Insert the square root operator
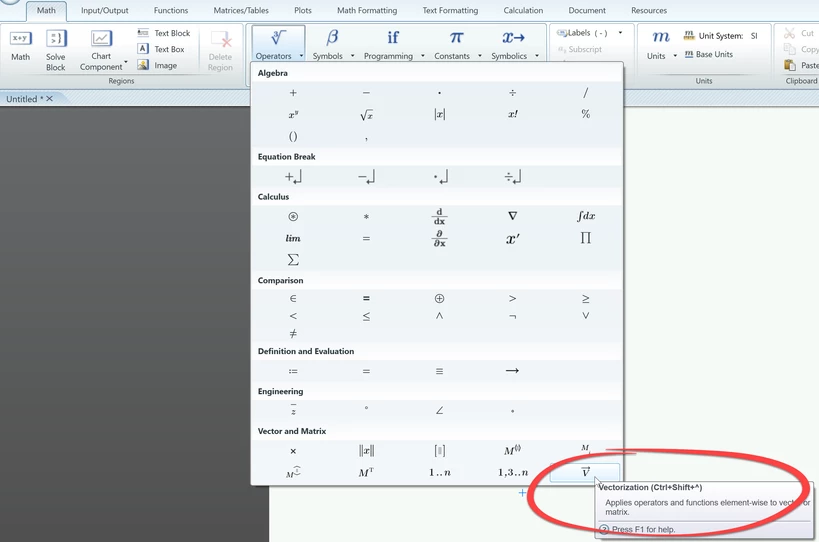 [x=366, y=115]
